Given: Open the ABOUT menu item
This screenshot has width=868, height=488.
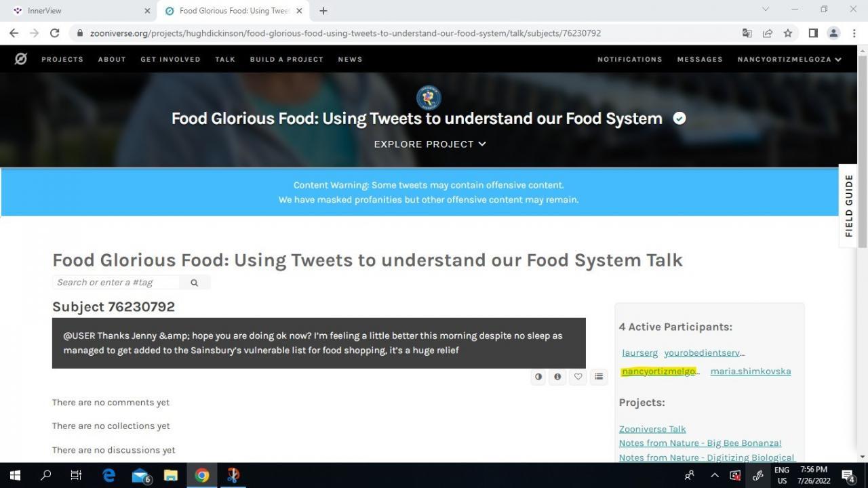Looking at the screenshot, I should [x=112, y=59].
